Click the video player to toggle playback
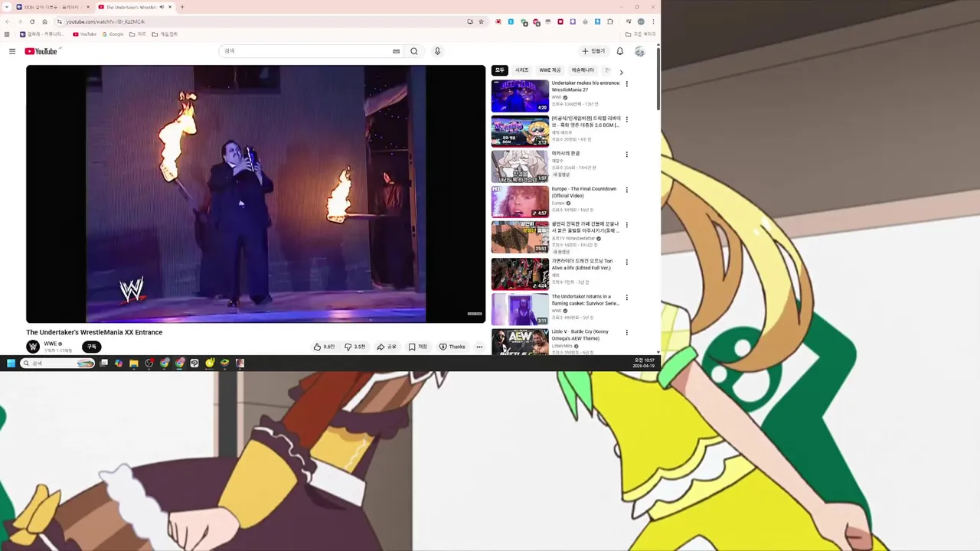This screenshot has height=551, width=980. coord(256,194)
